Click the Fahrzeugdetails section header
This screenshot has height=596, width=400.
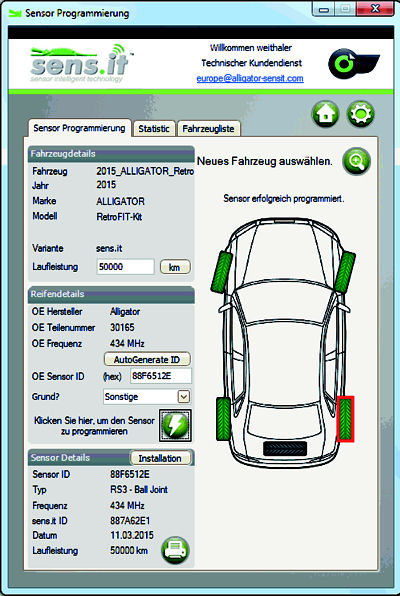[111, 154]
